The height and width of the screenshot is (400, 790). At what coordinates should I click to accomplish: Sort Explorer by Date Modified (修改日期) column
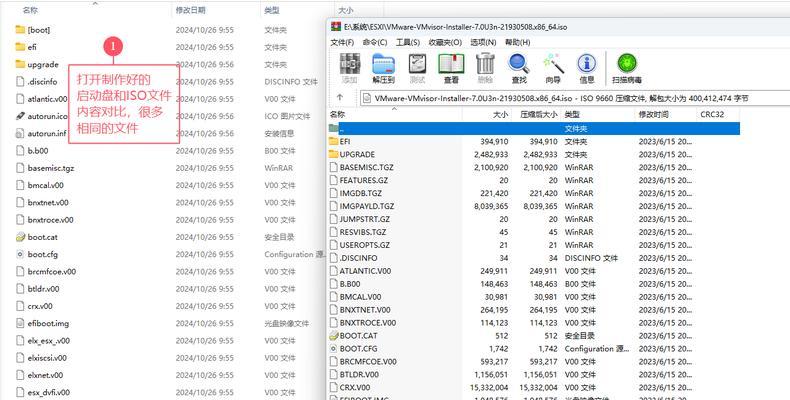[190, 10]
